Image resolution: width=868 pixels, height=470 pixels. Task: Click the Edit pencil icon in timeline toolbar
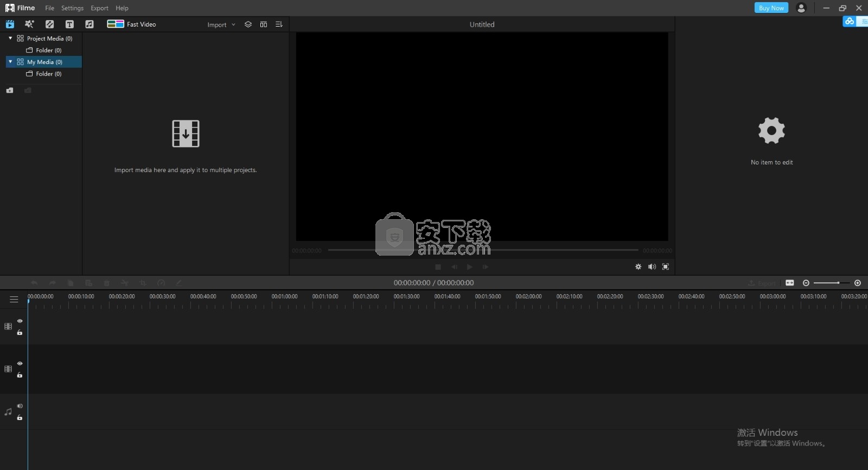[179, 283]
